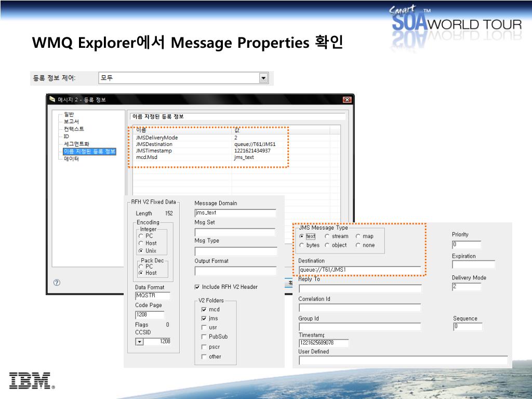This screenshot has width=532, height=399.
Task: Click the Data Format MQSTR field
Action: tap(152, 296)
